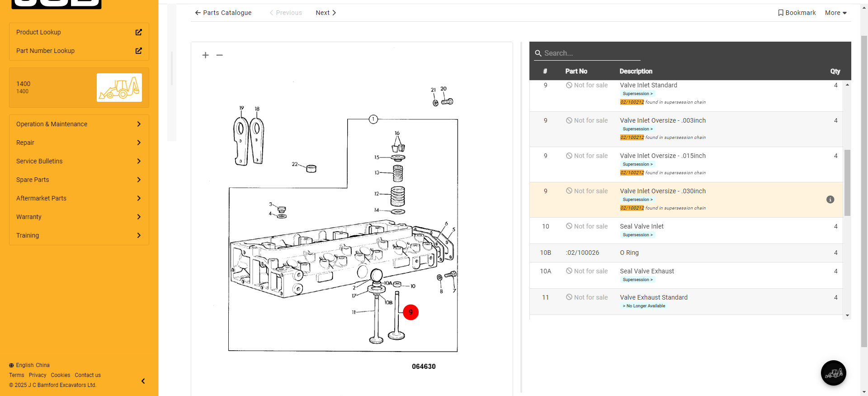868x396 pixels.
Task: Go back to Parts Catalogue
Action: coord(223,13)
